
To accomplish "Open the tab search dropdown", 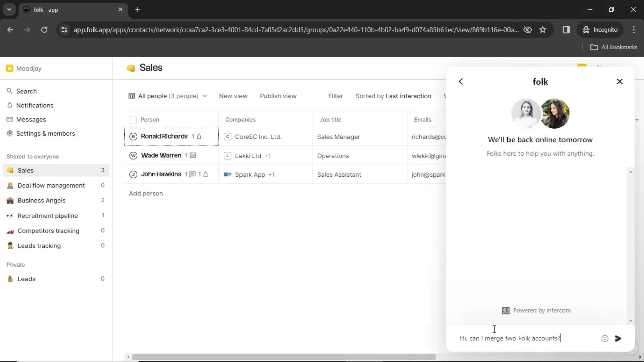I will click(x=9, y=10).
